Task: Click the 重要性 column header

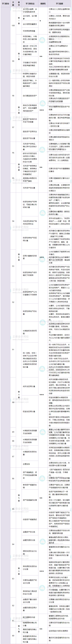Action: point(43,4)
